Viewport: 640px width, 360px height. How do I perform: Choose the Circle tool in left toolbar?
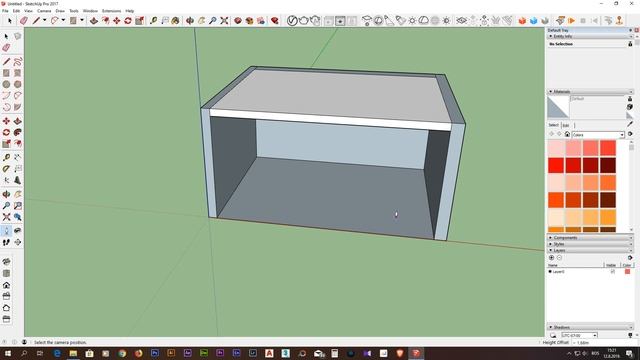[6, 84]
